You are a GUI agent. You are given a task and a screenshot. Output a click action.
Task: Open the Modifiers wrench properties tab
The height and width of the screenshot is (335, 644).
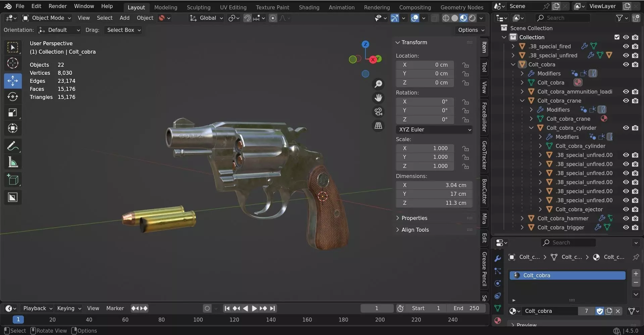point(498,259)
